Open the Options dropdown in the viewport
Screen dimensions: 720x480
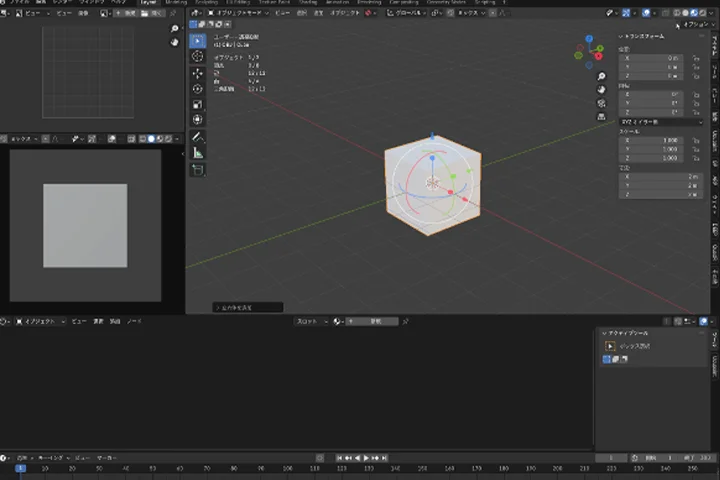698,25
